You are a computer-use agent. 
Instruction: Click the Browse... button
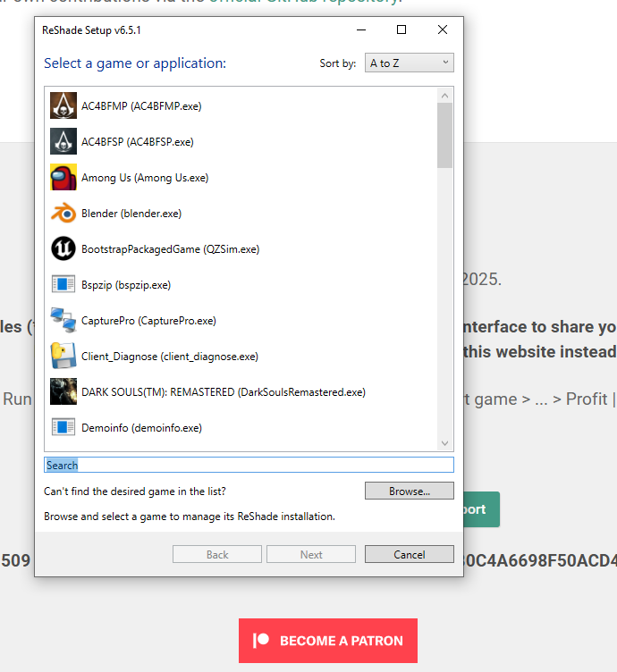pyautogui.click(x=409, y=491)
